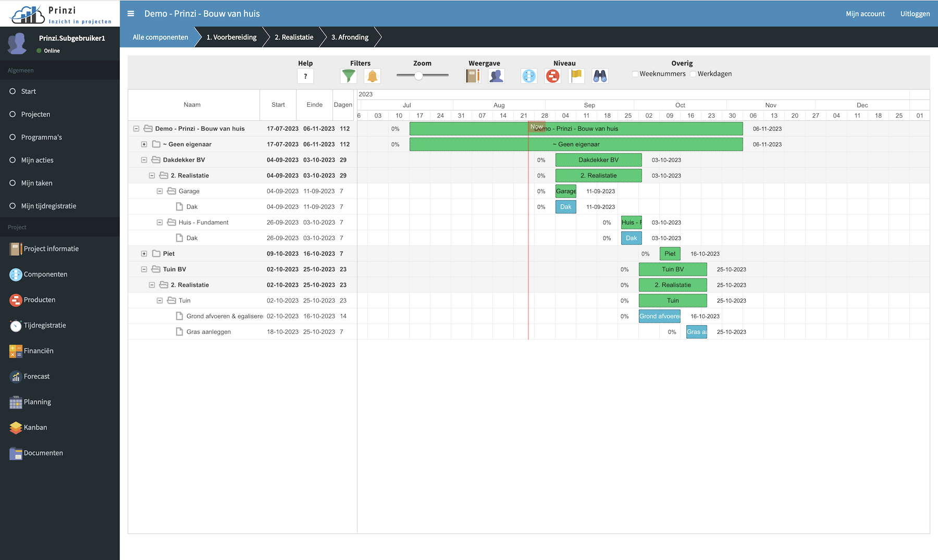Collapse the Tuin folder row
This screenshot has width=938, height=560.
(159, 301)
